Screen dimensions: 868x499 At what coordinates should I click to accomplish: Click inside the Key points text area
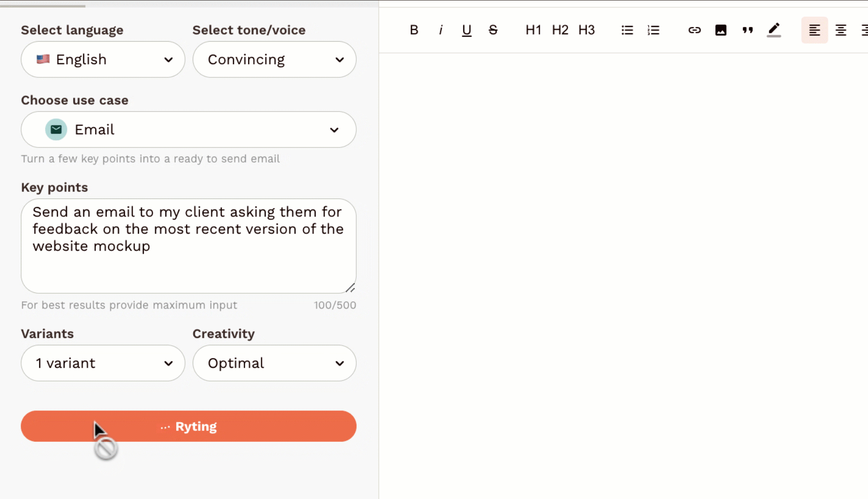coord(188,246)
